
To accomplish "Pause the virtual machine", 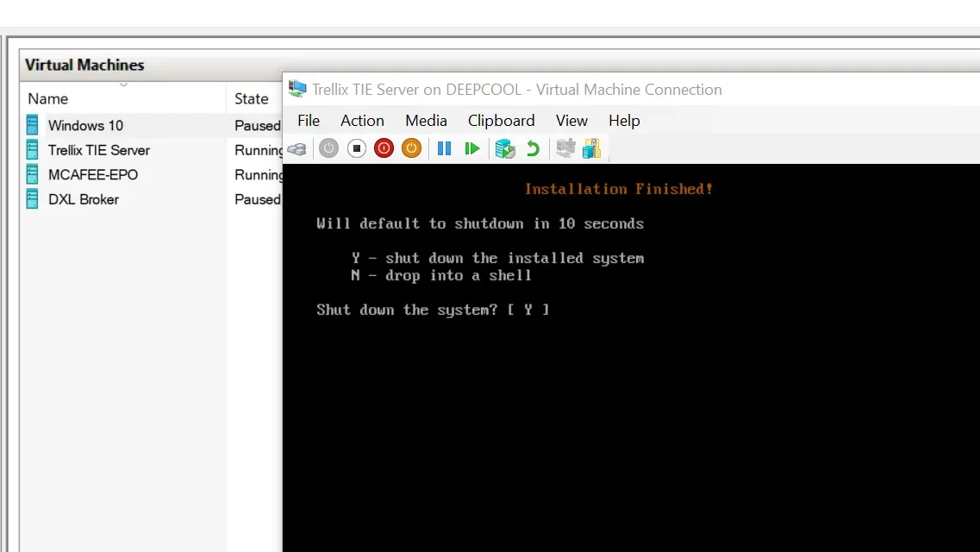I will point(445,148).
